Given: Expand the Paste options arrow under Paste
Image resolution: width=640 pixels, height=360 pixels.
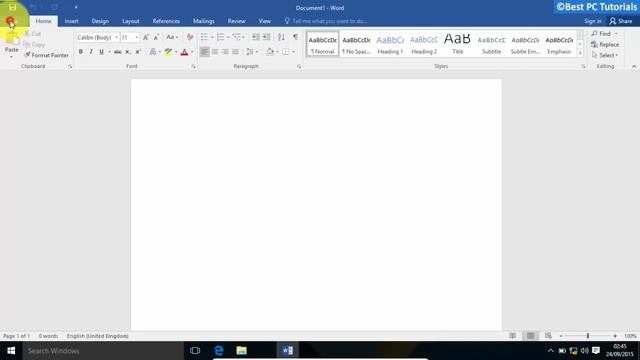Looking at the screenshot, I should coord(11,56).
